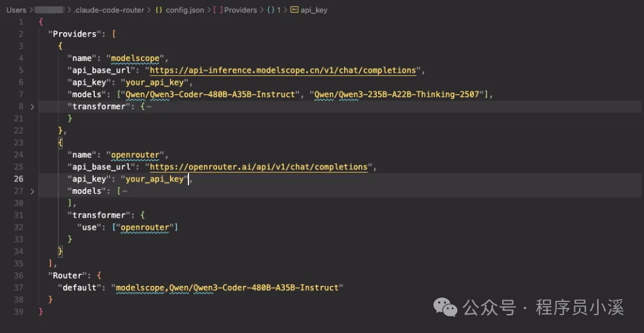Click "Qwen/Qwen3-Coder-480B-A35B-Instruct" in models array

tap(210, 94)
